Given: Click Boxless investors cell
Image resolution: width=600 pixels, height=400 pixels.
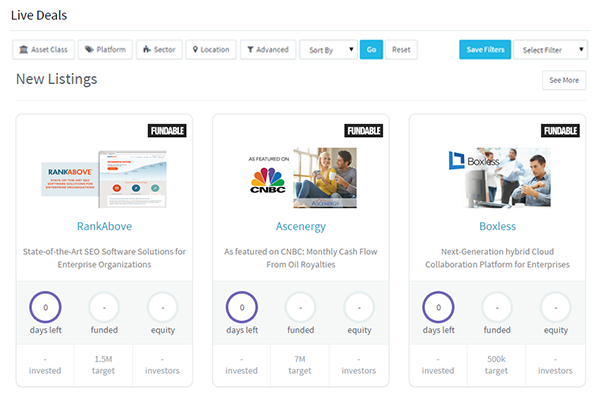Looking at the screenshot, I should click(x=555, y=365).
